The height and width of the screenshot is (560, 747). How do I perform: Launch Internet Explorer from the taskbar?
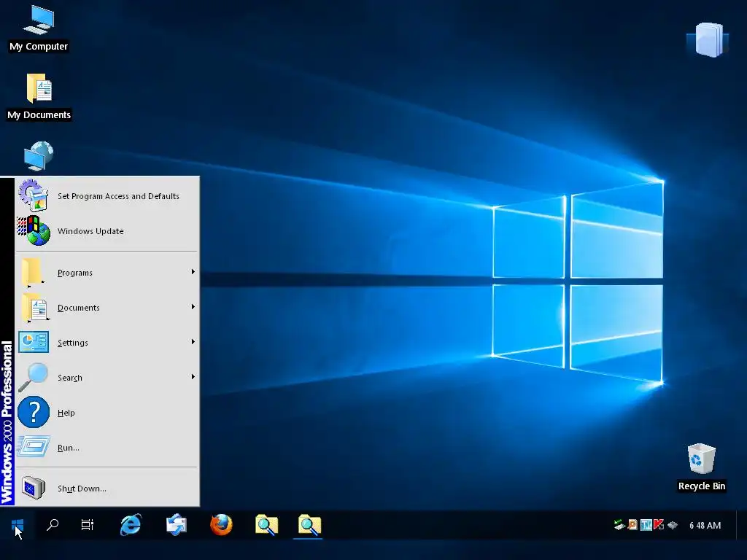coord(131,525)
